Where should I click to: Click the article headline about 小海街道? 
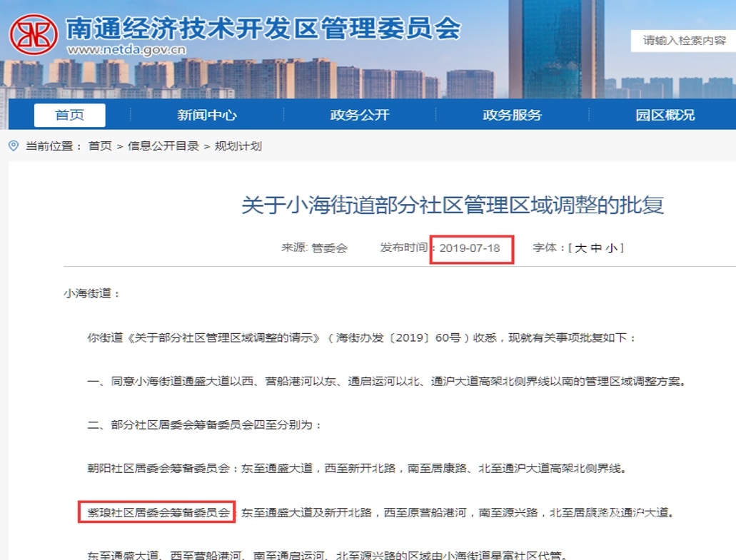(453, 205)
